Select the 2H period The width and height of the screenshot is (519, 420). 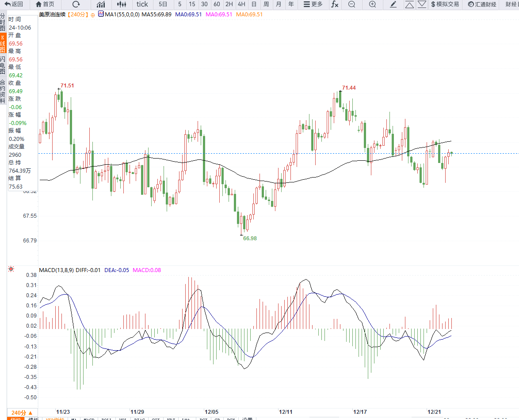click(x=229, y=4)
